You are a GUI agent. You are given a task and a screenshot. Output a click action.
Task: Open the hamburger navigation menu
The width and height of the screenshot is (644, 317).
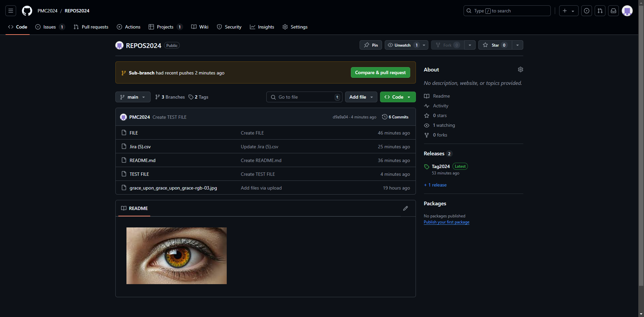click(11, 11)
